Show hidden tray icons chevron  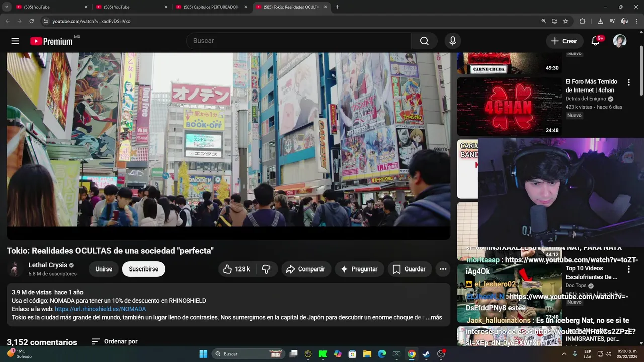(564, 354)
